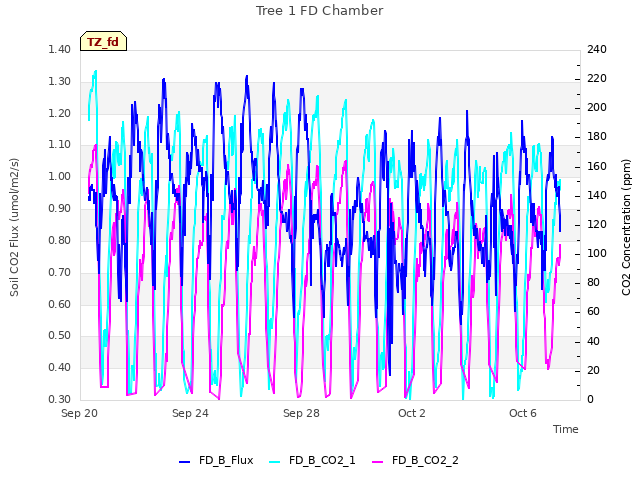The image size is (640, 480).
Task: Click the 120 right axis value
Action: (597, 225)
